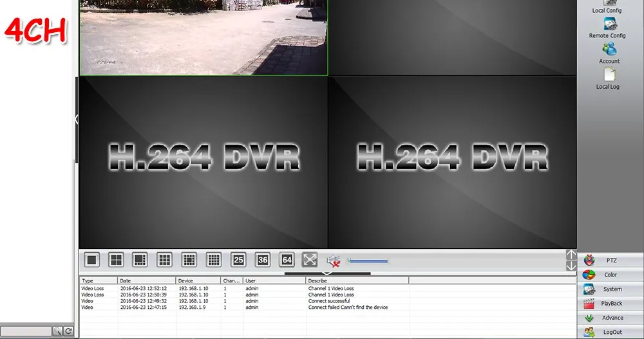Sort the log by the Device column header
The height and width of the screenshot is (339, 644).
click(x=198, y=280)
